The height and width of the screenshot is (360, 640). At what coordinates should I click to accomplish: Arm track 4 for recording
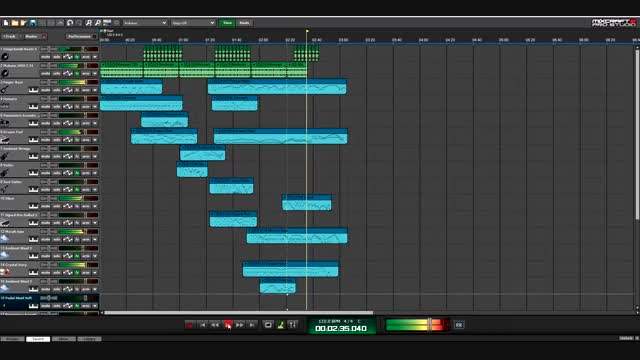tap(86, 107)
